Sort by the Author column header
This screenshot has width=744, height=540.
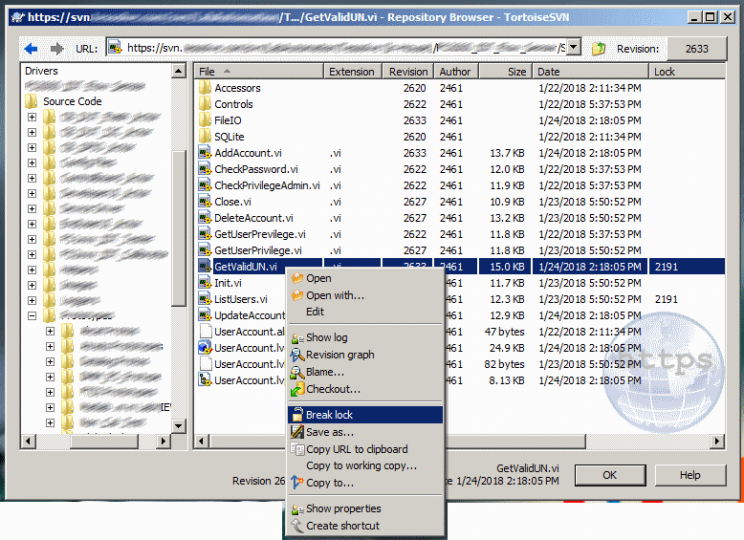(453, 72)
